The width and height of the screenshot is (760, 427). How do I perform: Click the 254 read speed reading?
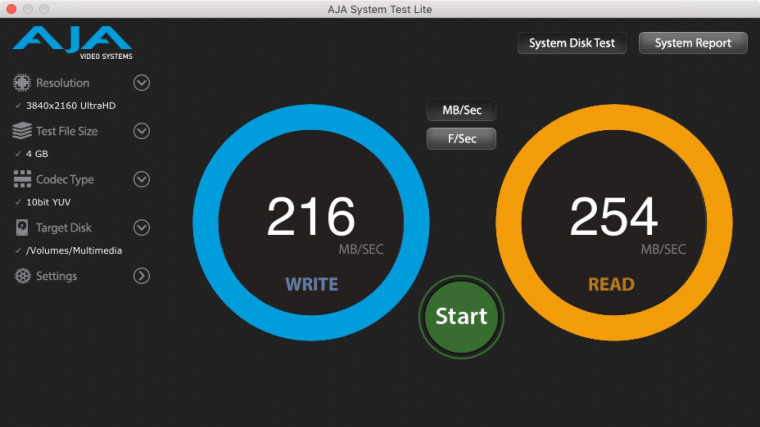(x=614, y=216)
